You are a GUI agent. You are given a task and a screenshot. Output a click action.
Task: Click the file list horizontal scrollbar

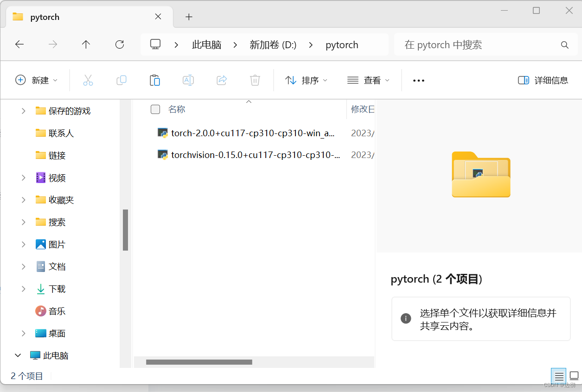pos(199,362)
